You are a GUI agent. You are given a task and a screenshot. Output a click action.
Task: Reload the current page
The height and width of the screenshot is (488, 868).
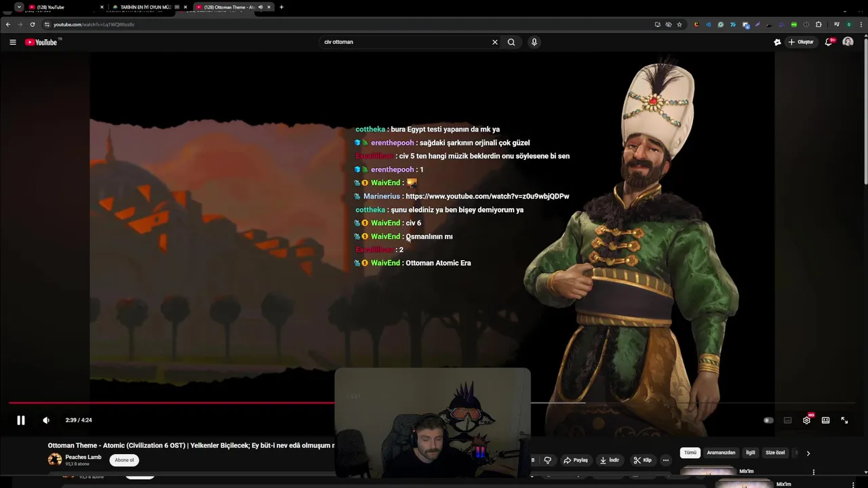(32, 24)
